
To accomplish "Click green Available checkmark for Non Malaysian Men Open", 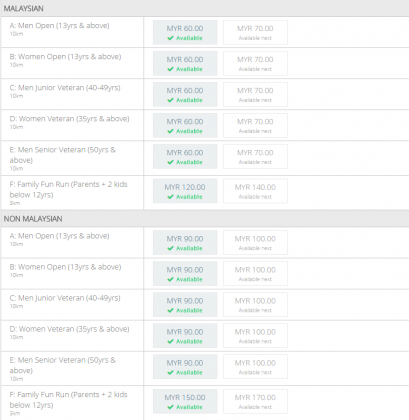I will (170, 248).
